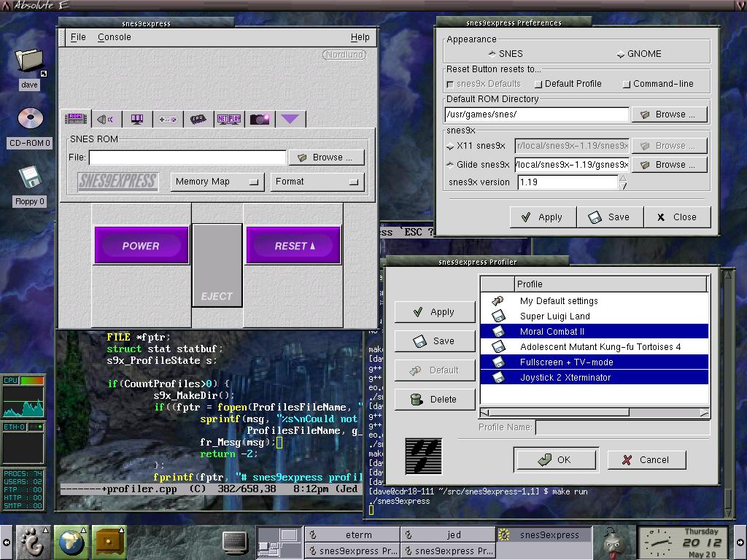
Task: Select the X11 snes9x radio option
Action: [x=449, y=146]
